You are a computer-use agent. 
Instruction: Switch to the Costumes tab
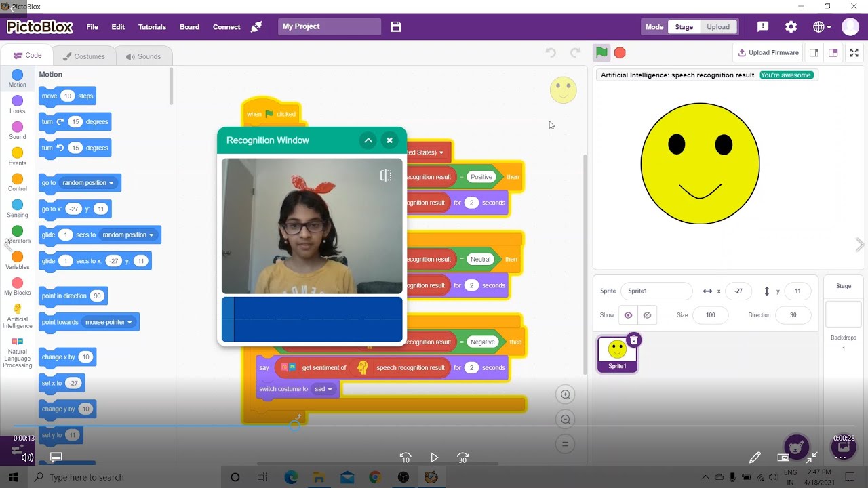pyautogui.click(x=83, y=56)
